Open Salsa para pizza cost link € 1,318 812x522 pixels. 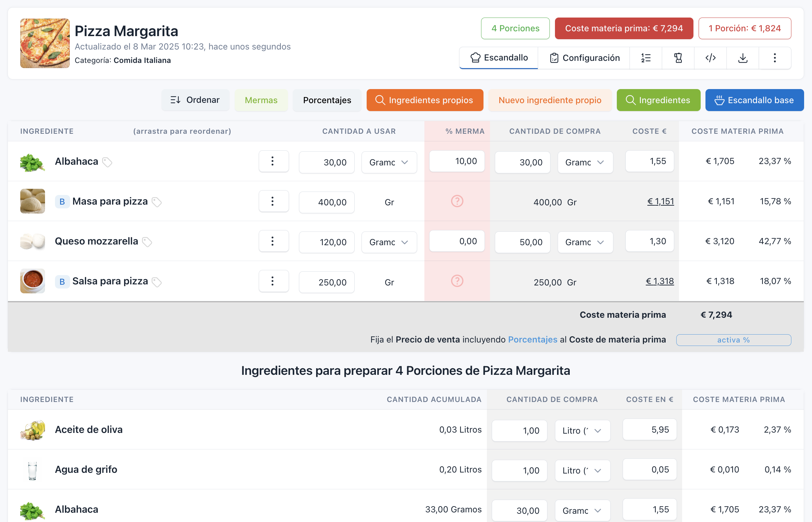tap(660, 281)
